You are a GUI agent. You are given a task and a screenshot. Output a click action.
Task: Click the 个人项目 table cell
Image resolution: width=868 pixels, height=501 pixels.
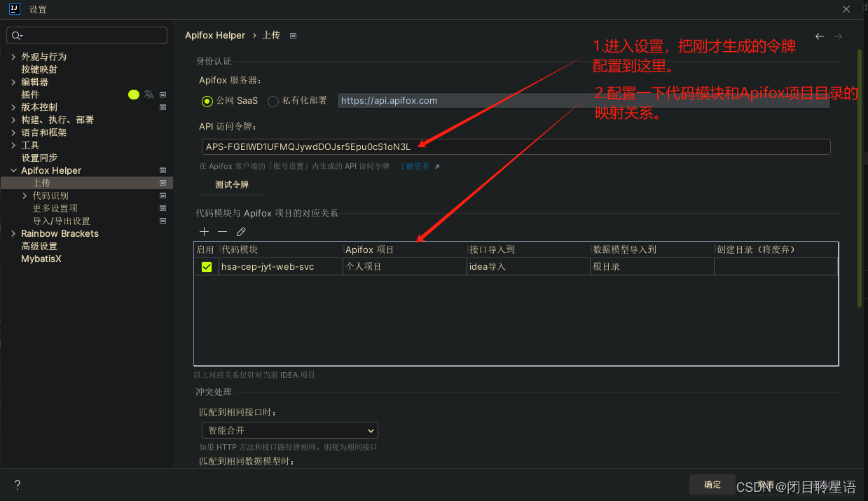pos(405,267)
